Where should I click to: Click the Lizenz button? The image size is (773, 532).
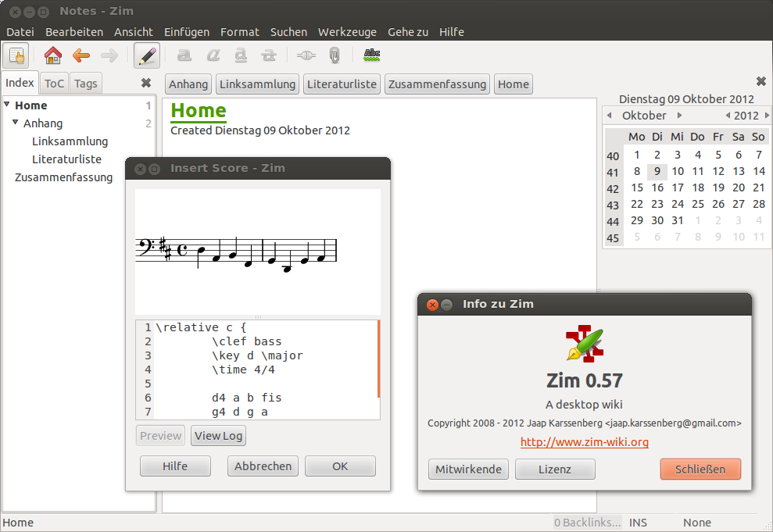555,469
